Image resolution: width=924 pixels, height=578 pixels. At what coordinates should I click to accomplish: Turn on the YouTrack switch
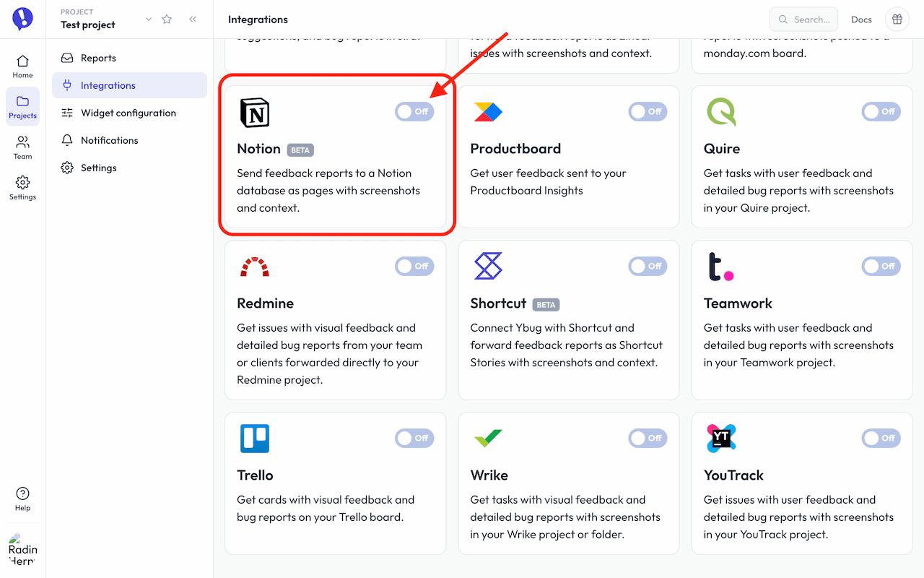pos(881,438)
